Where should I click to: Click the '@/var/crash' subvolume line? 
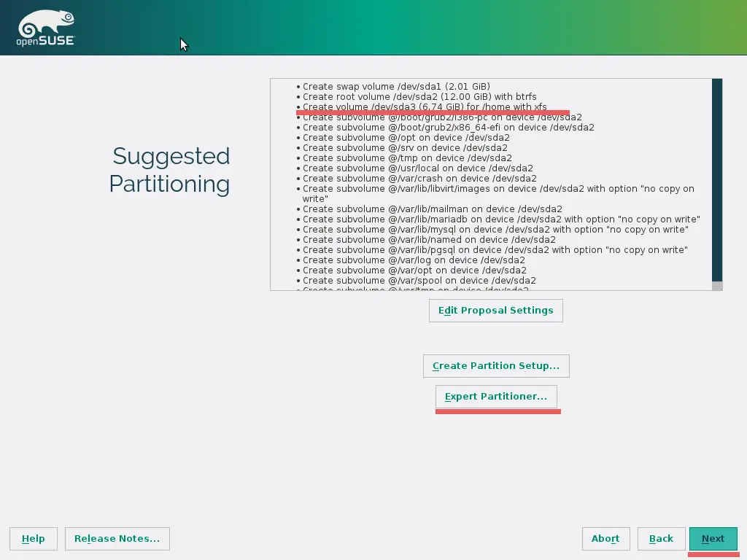419,179
